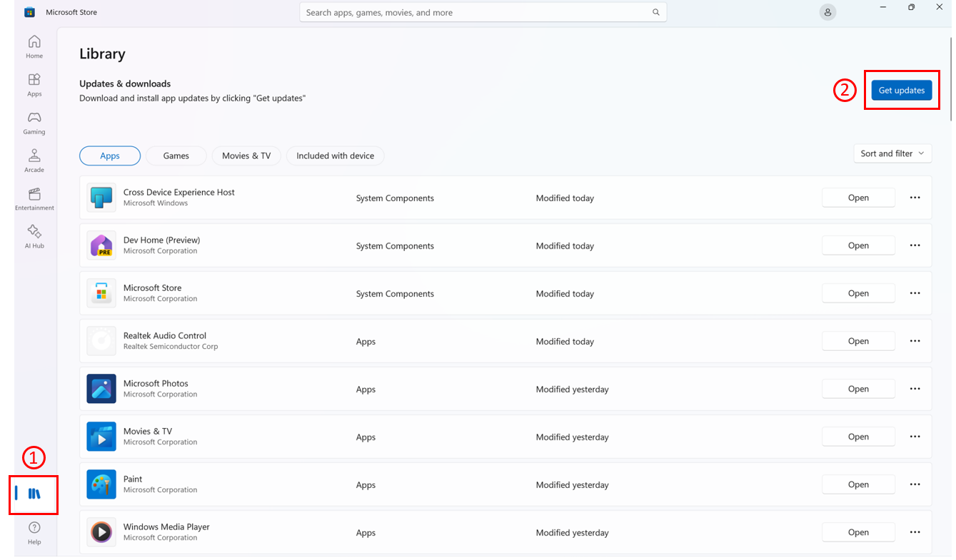The width and height of the screenshot is (956, 560).
Task: Click the search apps input field
Action: coord(475,12)
